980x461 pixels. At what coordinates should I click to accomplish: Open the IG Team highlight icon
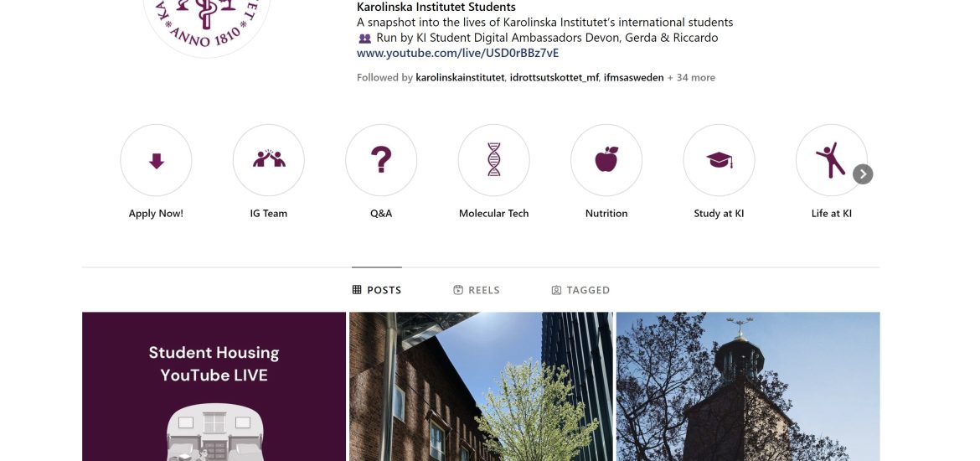pos(269,160)
